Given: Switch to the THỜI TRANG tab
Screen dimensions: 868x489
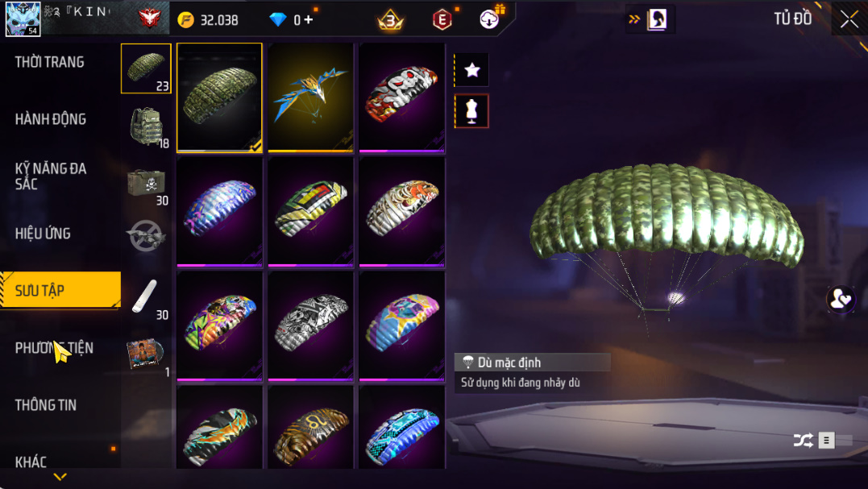Looking at the screenshot, I should (50, 62).
